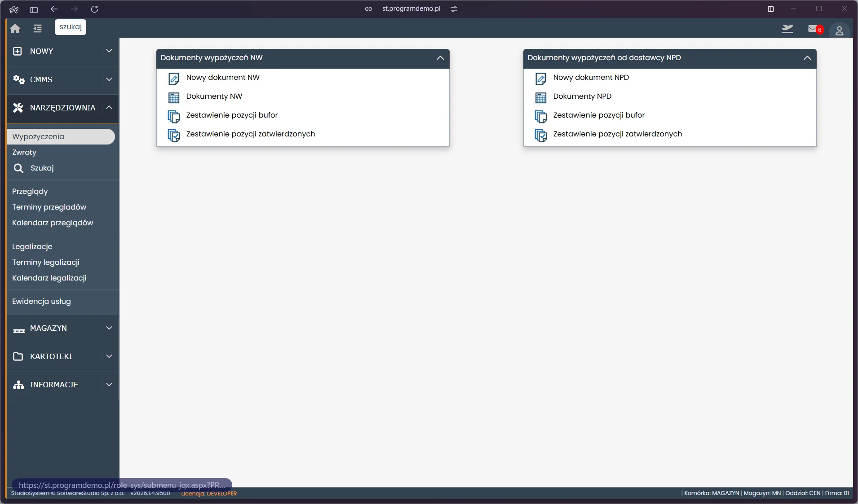Expand the CMMS menu chevron

pos(109,79)
